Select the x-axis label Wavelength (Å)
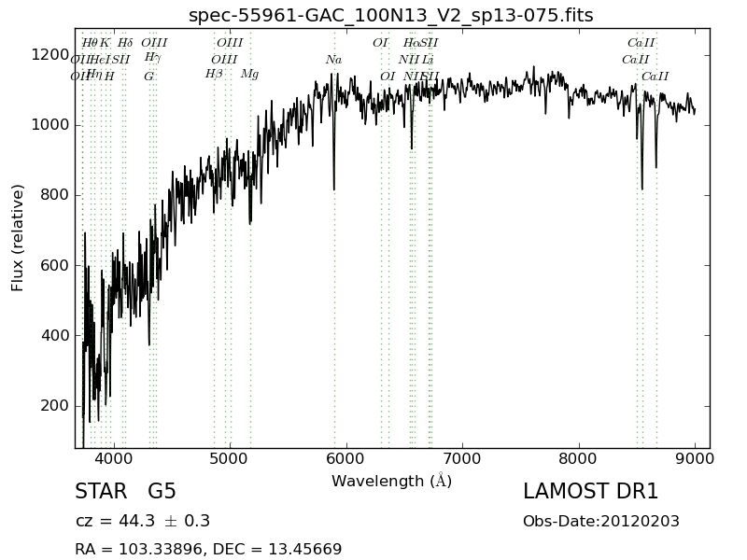 (x=391, y=481)
